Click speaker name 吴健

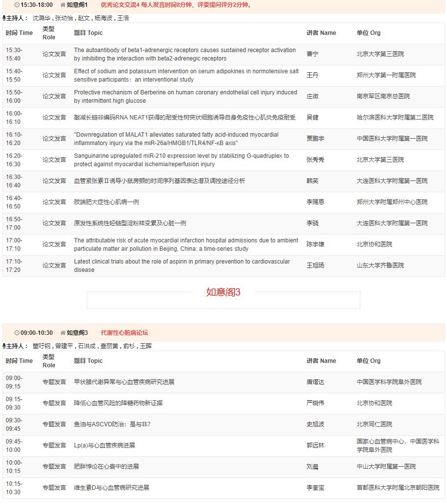tap(312, 118)
